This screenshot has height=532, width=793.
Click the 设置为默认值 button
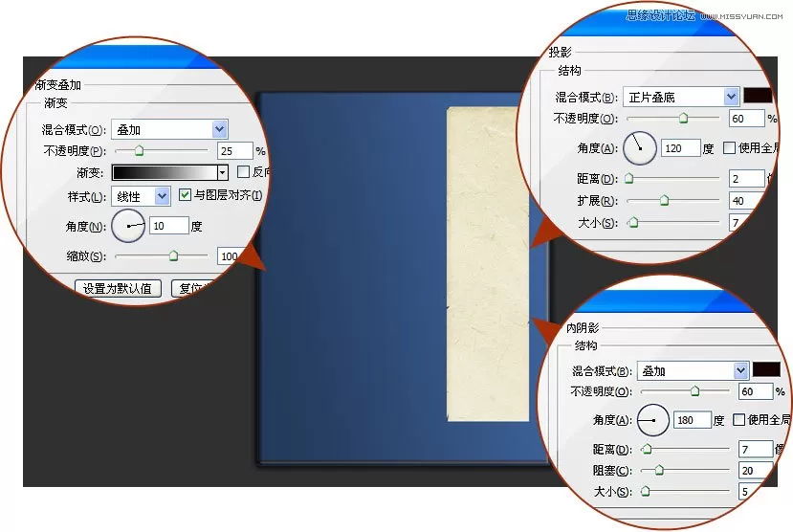(118, 289)
